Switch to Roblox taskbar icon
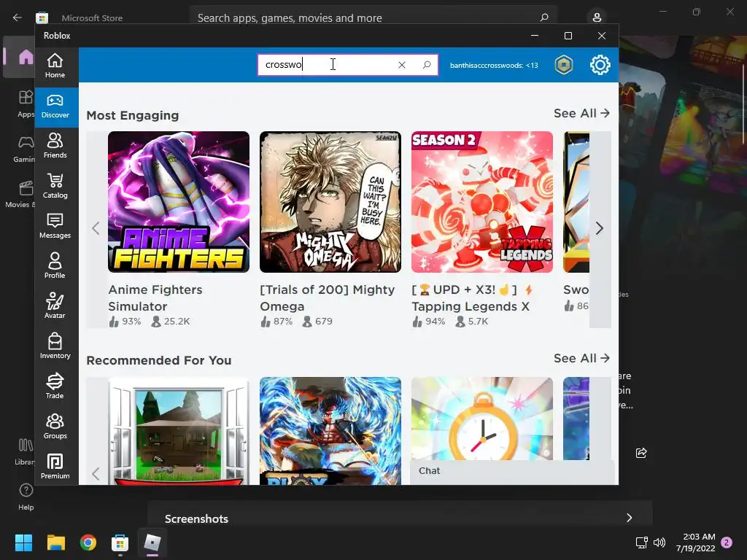The height and width of the screenshot is (560, 747). click(152, 542)
